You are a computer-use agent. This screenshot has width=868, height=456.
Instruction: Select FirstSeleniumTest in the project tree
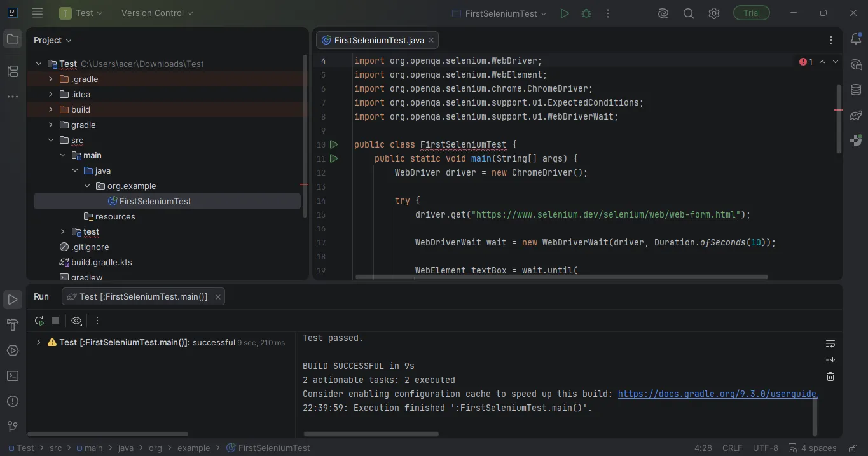(167, 201)
